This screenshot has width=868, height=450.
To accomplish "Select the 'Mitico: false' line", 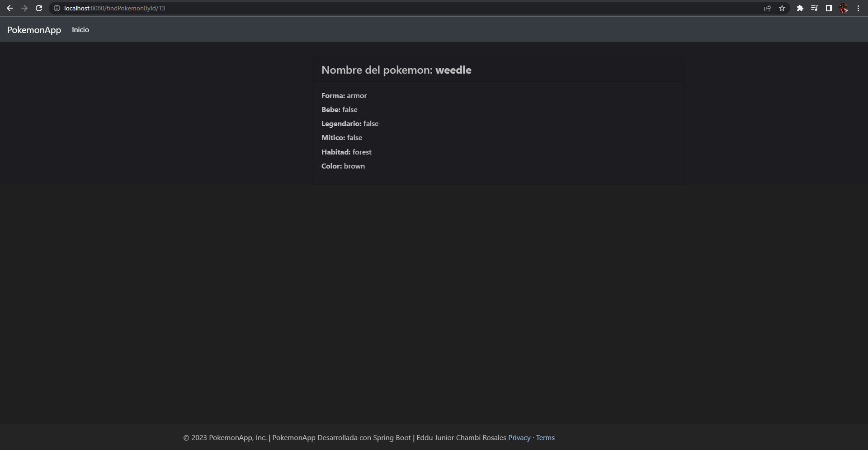I will (342, 138).
